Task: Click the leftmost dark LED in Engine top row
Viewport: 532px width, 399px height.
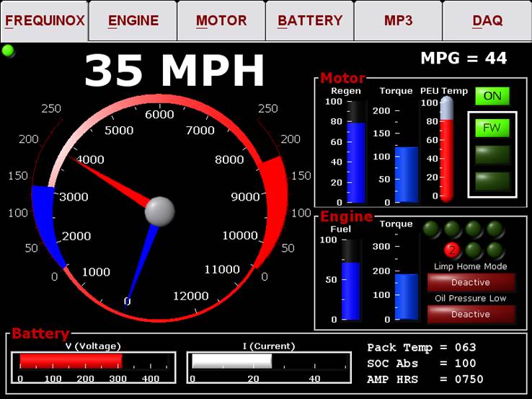Action: [431, 229]
